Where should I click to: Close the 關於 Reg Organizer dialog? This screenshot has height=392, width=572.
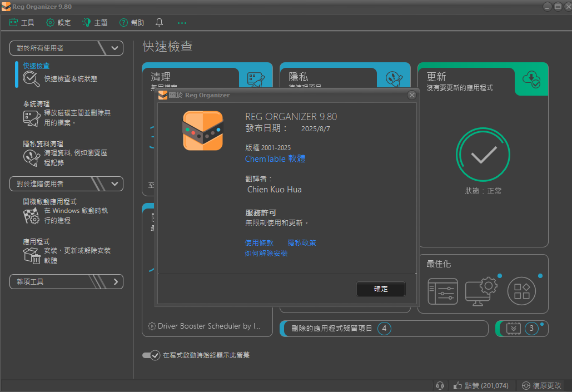click(x=412, y=95)
